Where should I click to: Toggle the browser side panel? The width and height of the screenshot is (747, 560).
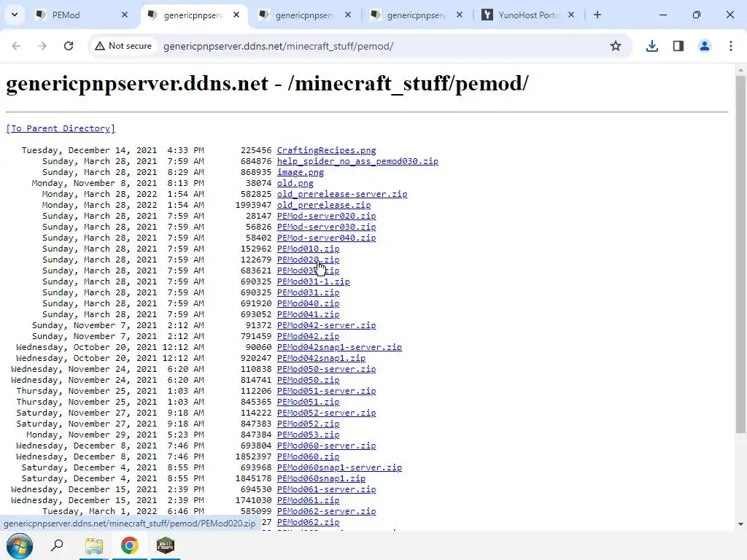pyautogui.click(x=678, y=46)
